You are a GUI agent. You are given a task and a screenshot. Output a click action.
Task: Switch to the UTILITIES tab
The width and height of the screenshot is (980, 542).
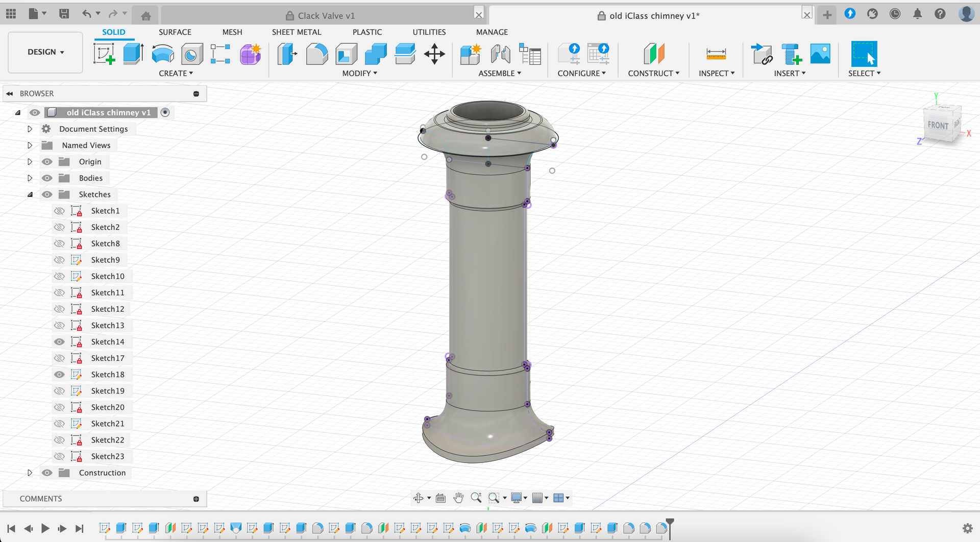429,32
